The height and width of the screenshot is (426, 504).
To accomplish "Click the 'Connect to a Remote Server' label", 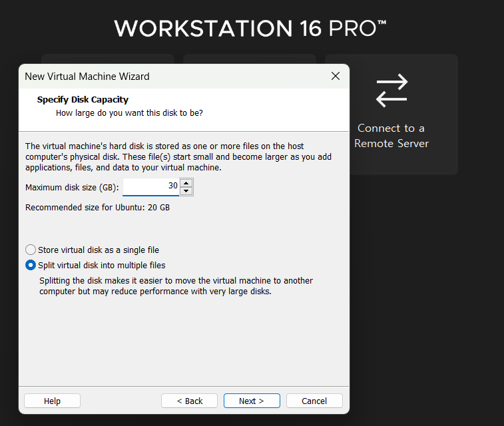I will point(391,136).
